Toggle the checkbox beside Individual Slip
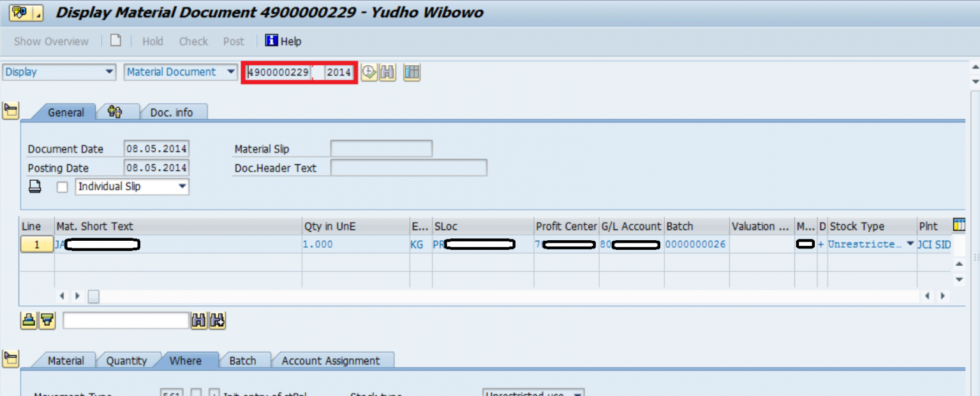The image size is (980, 396). click(61, 186)
